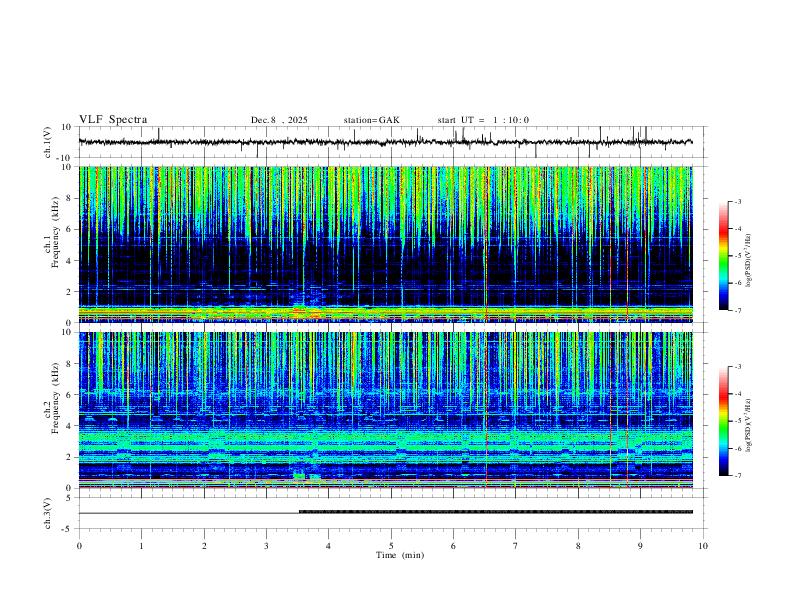Click the ch.1 spectrogram color scale bar

point(724,256)
